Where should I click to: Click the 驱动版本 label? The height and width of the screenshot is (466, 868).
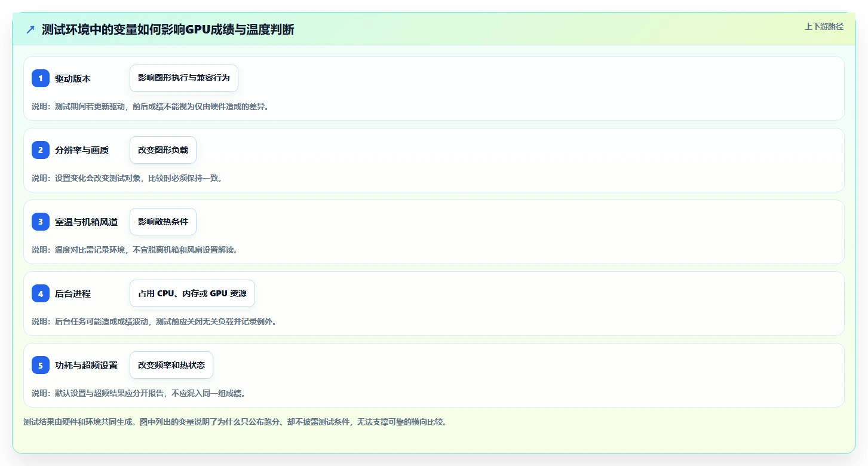pos(73,78)
